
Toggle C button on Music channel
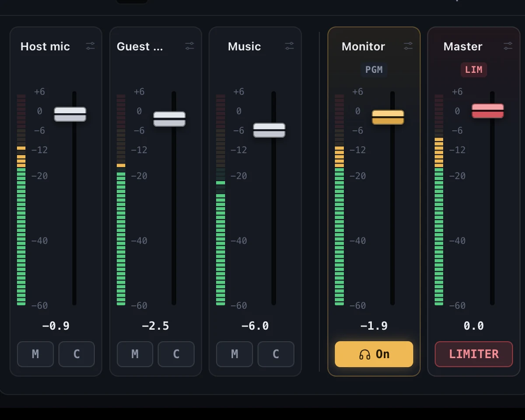[276, 354]
